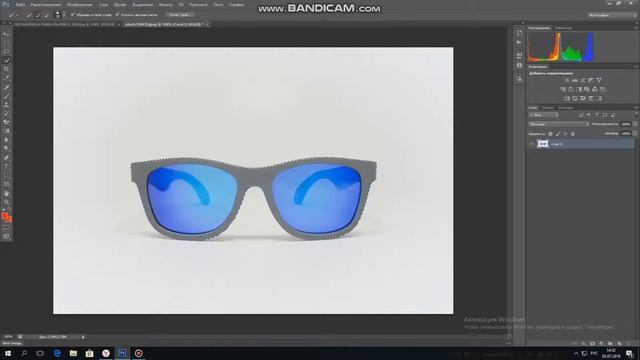
Task: Open the Файл menu
Action: pos(20,5)
